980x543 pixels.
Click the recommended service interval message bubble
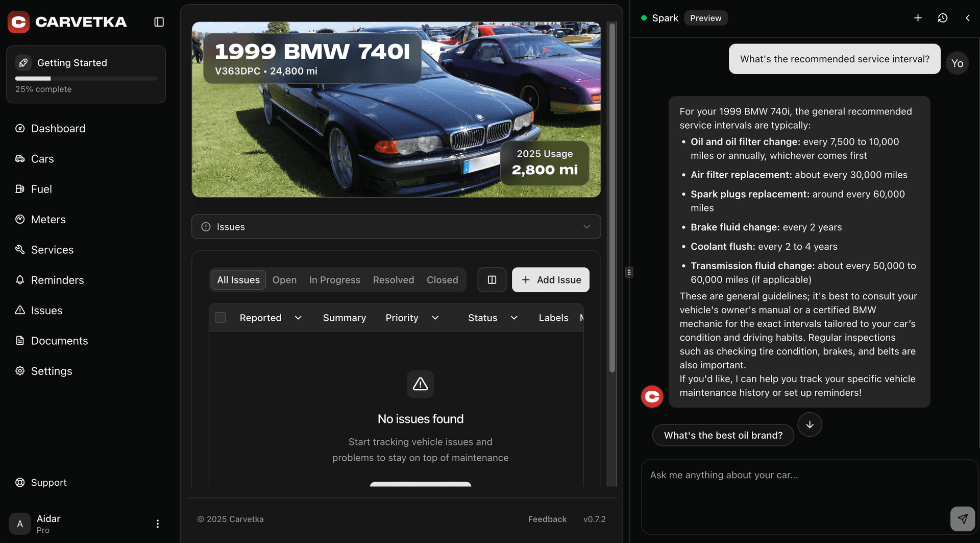835,59
